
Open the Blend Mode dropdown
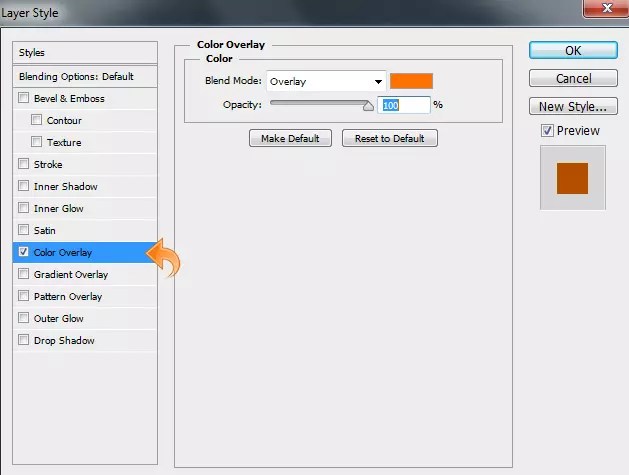coord(326,81)
